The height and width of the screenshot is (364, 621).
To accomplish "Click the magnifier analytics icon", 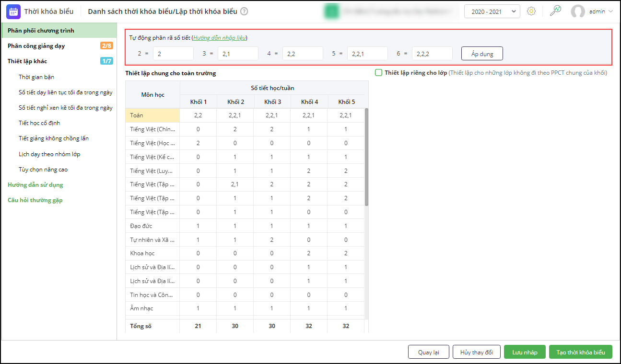I will [x=555, y=11].
